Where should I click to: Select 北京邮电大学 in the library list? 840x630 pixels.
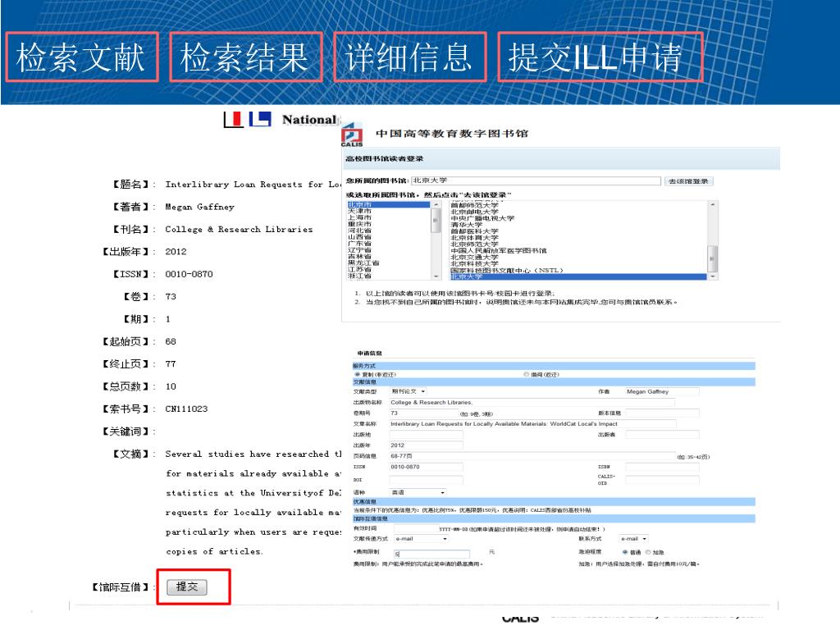(475, 212)
